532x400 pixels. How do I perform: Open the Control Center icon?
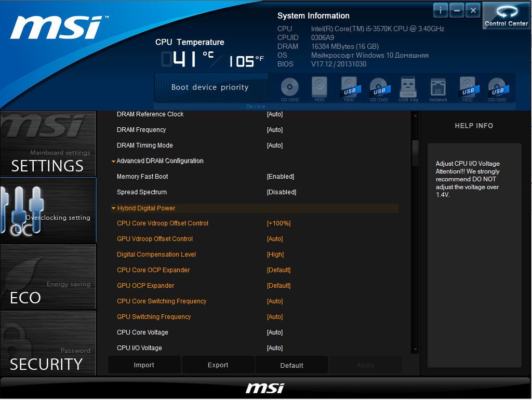(506, 15)
